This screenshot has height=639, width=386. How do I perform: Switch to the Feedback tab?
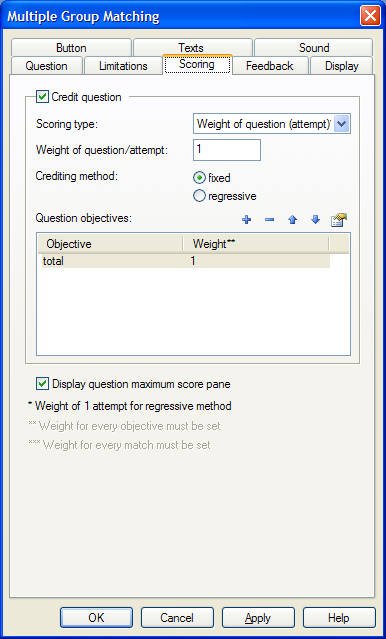tap(270, 66)
